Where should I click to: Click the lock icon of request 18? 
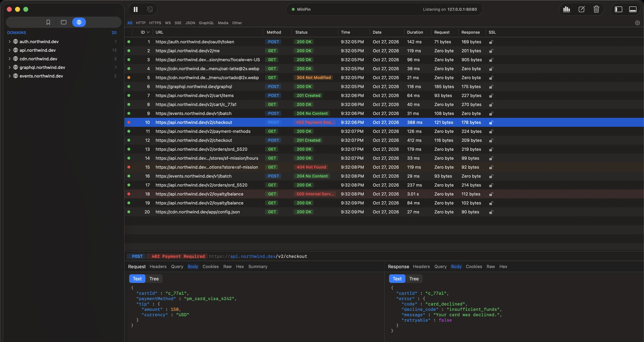(491, 194)
